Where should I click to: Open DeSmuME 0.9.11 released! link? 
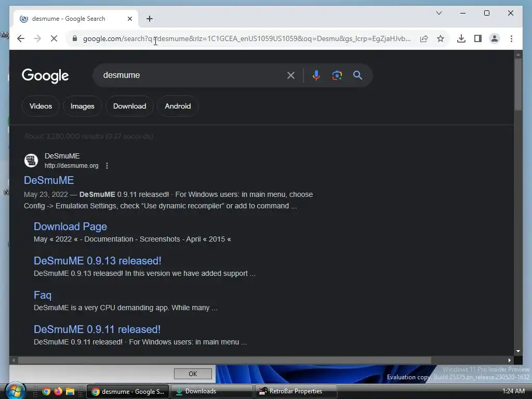97,329
